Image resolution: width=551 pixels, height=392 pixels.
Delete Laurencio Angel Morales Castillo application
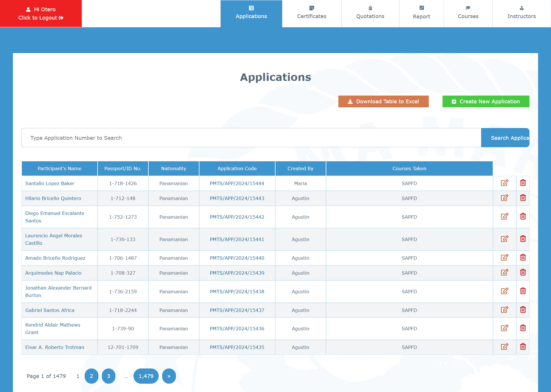pos(523,239)
